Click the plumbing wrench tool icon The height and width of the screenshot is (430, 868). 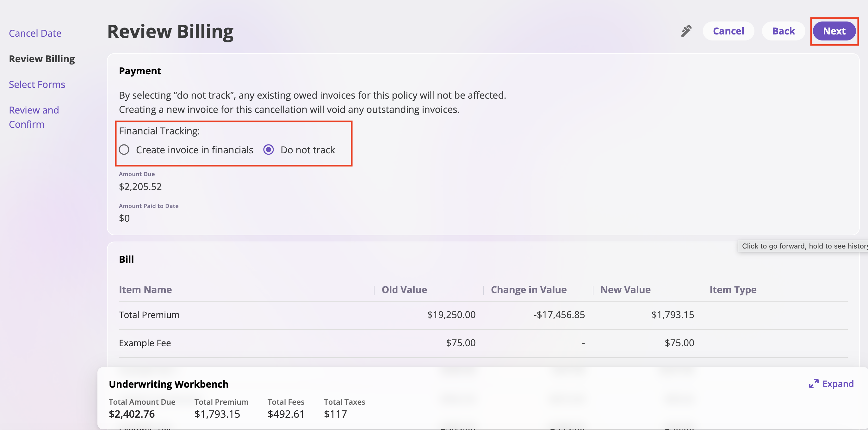coord(686,31)
